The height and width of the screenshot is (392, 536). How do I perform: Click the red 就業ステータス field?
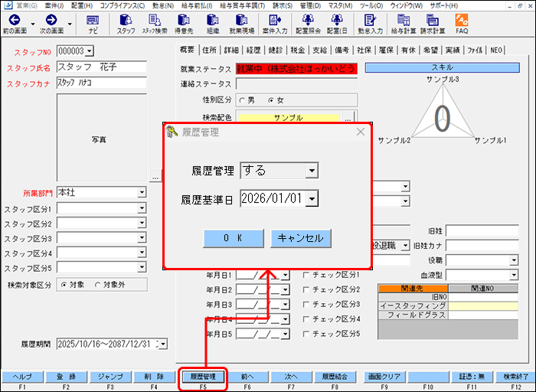pos(297,69)
